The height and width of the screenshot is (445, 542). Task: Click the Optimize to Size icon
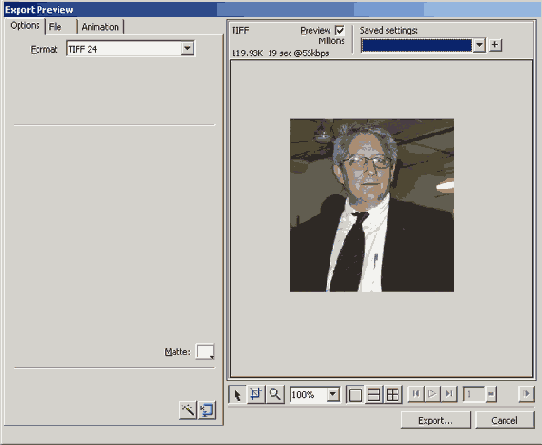(207, 410)
